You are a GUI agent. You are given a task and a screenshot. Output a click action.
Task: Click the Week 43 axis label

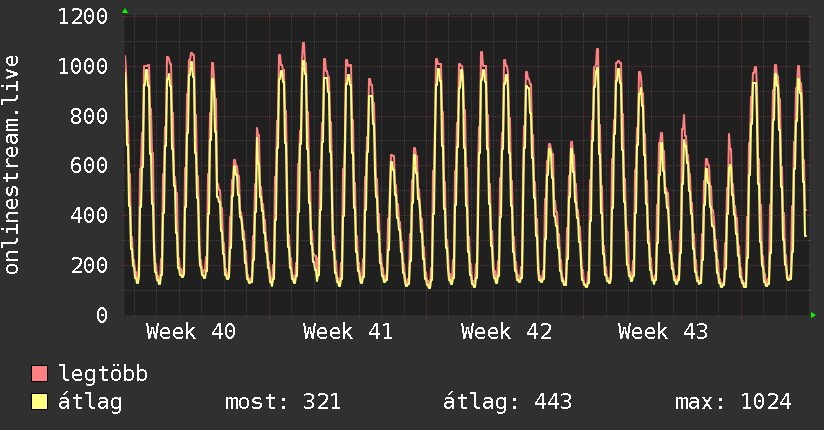(663, 331)
